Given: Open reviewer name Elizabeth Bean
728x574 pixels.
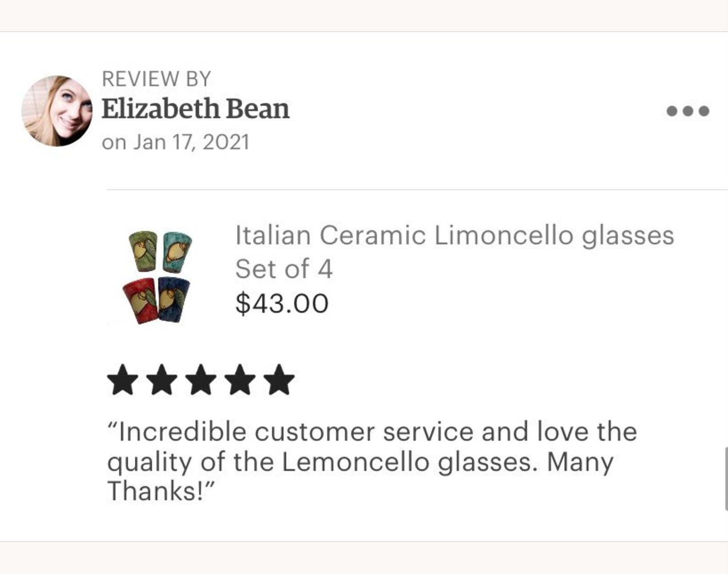Looking at the screenshot, I should coord(196,109).
